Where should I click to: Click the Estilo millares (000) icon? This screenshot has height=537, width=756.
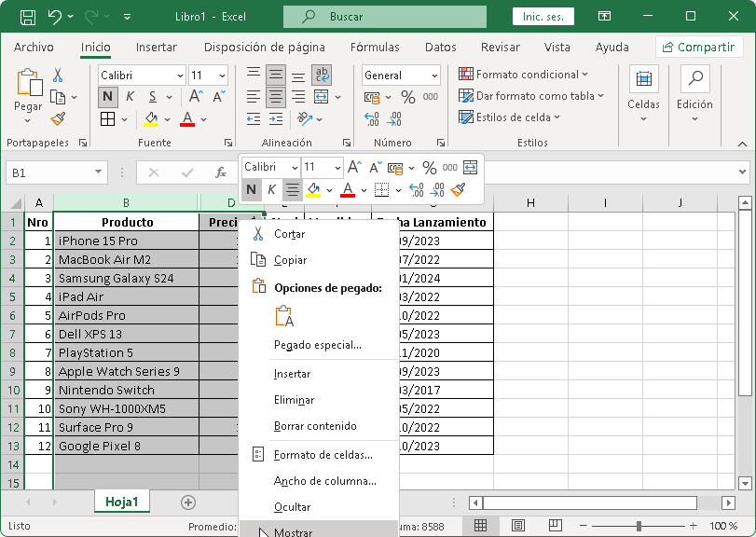click(x=430, y=95)
